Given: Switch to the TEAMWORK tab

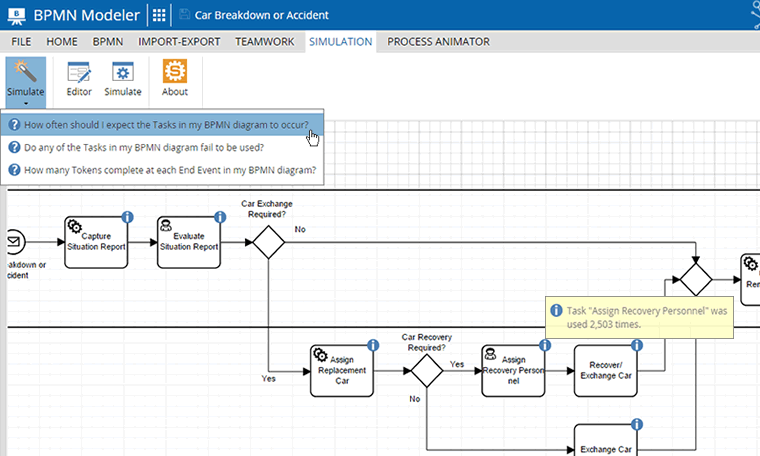Looking at the screenshot, I should click(265, 42).
